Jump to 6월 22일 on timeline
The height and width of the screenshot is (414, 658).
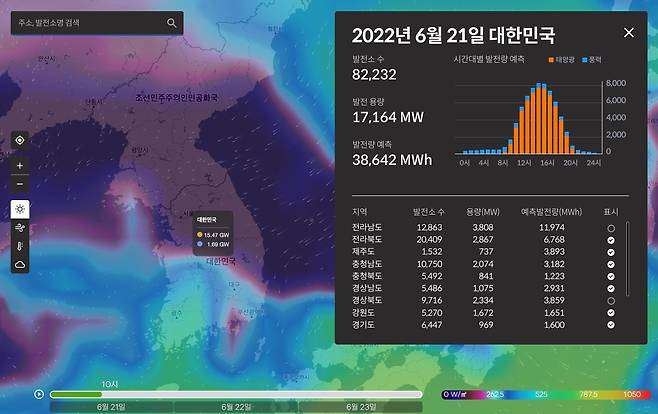coord(236,407)
